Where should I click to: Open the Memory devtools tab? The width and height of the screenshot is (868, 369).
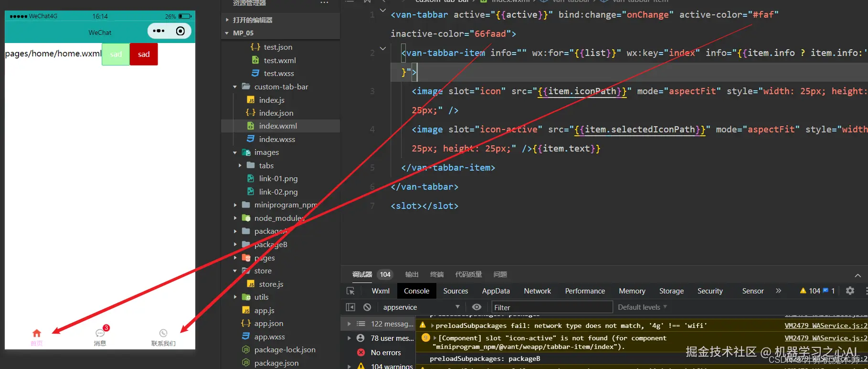click(632, 291)
